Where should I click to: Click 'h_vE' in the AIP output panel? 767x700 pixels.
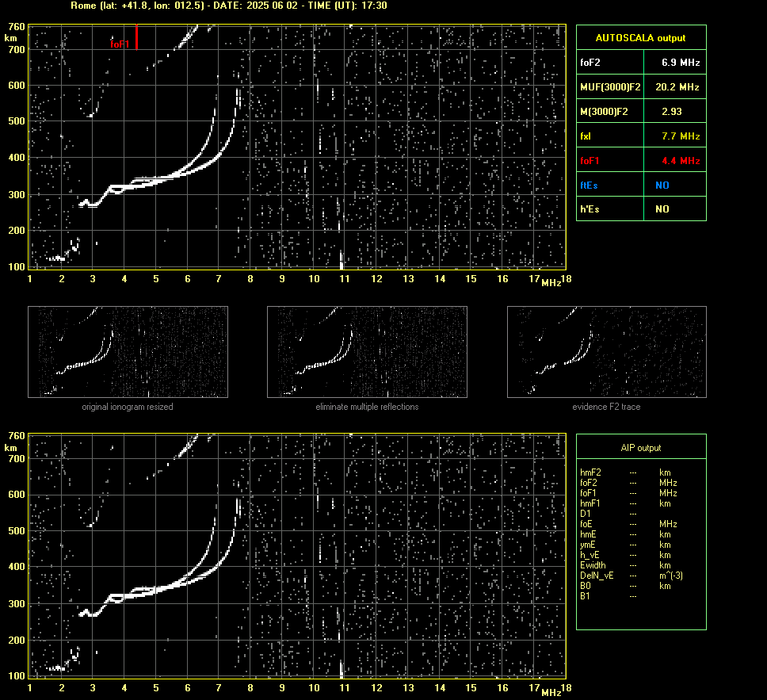[590, 555]
